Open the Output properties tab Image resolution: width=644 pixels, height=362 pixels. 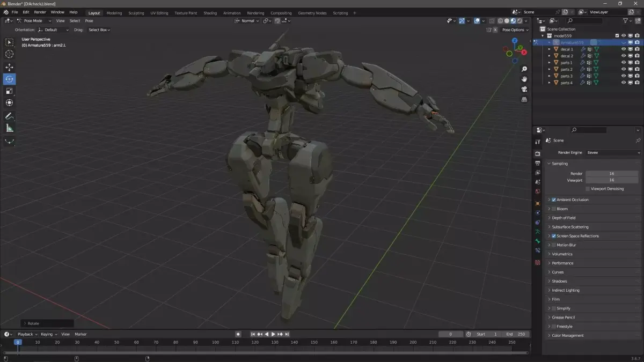point(538,163)
